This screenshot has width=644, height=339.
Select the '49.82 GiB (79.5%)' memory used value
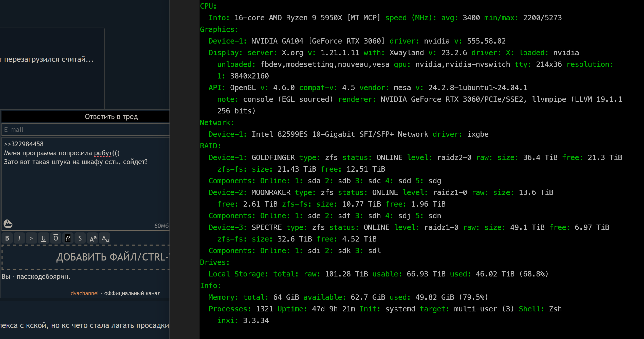coord(452,297)
